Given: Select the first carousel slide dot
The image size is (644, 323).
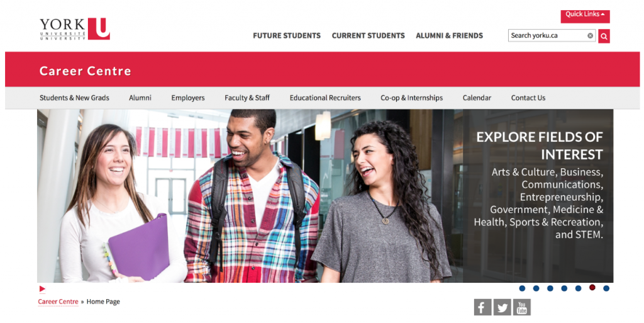Looking at the screenshot, I should [522, 288].
